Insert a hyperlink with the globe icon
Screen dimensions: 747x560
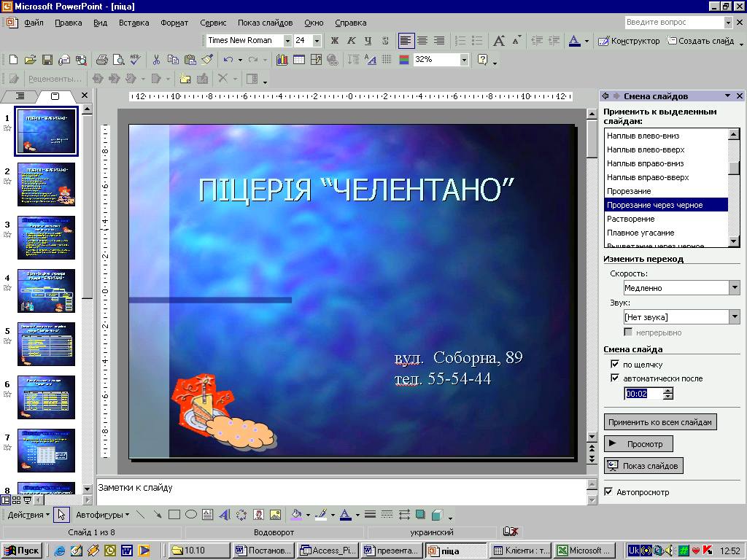coord(333,60)
